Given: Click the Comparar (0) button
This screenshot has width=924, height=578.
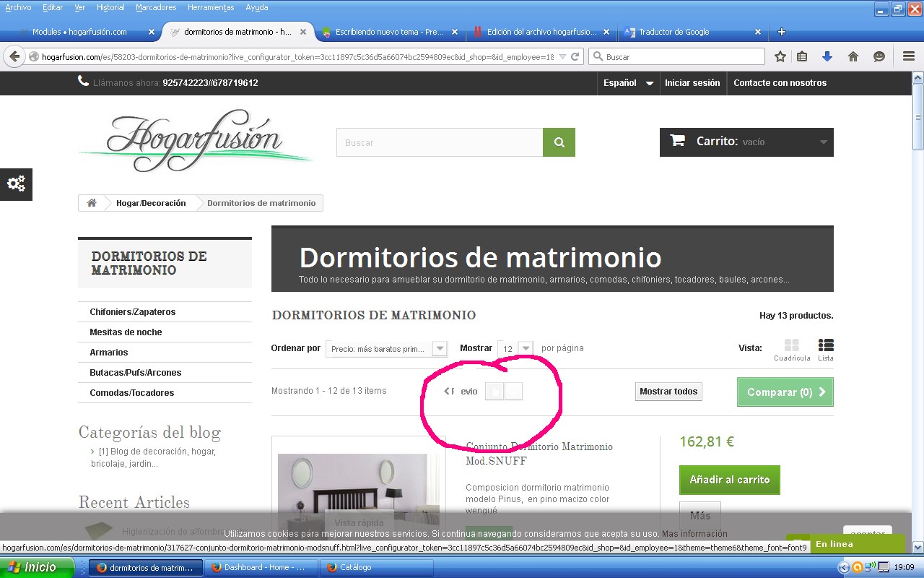Looking at the screenshot, I should [x=785, y=392].
